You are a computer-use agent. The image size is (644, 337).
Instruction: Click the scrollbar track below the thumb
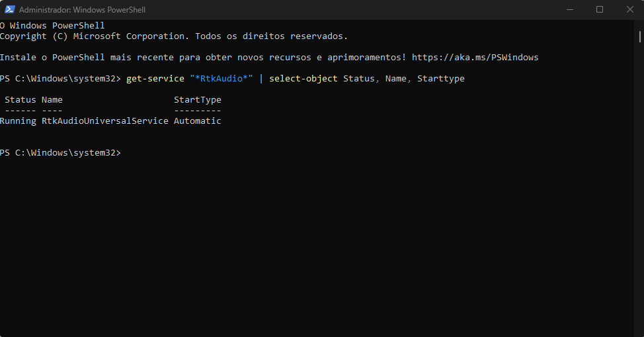pyautogui.click(x=639, y=189)
